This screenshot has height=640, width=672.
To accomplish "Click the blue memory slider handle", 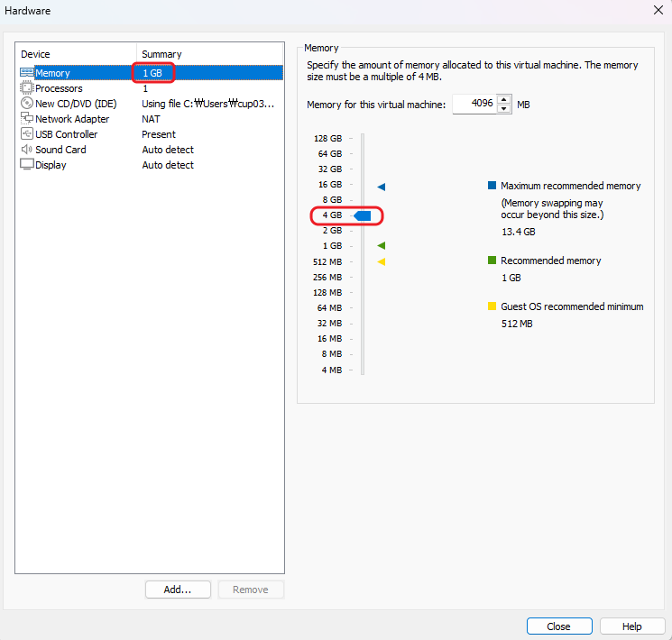I will point(363,216).
